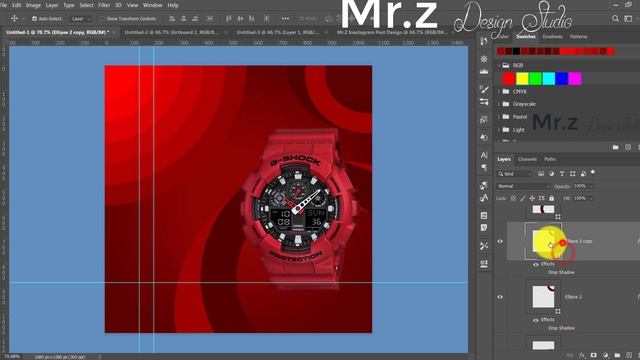Viewport: 640px width, 360px height.
Task: Create new adjustment layer icon
Action: coord(605,356)
